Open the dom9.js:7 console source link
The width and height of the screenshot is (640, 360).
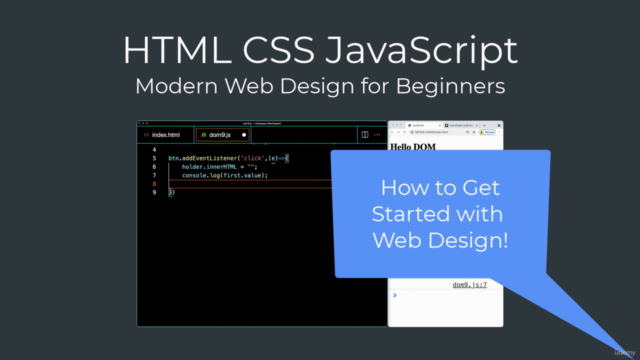[469, 285]
